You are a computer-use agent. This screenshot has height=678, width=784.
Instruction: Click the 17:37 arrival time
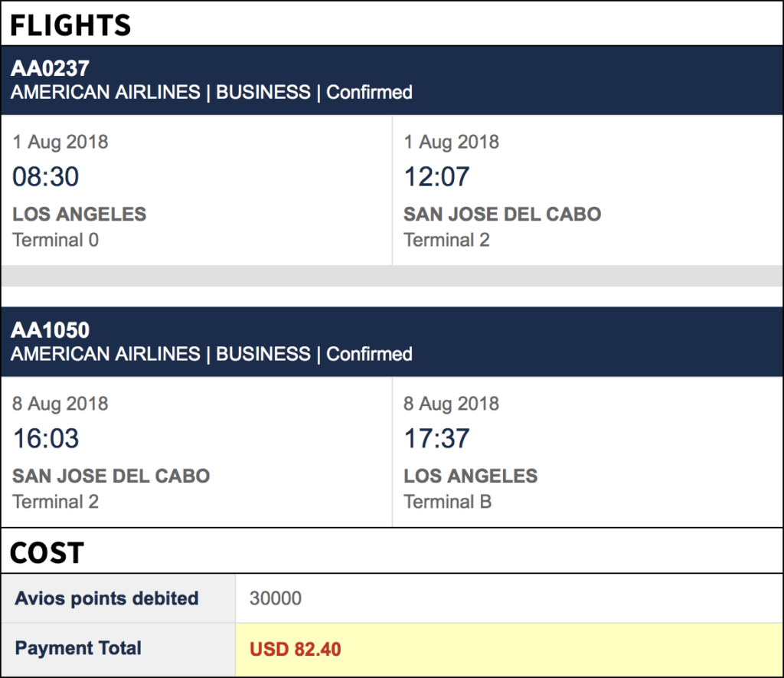point(436,438)
